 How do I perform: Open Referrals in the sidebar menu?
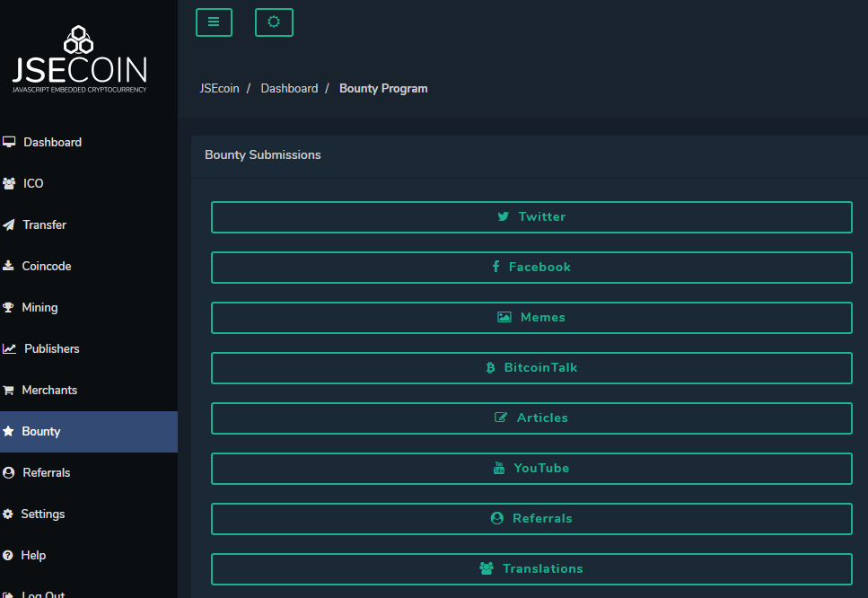[46, 472]
